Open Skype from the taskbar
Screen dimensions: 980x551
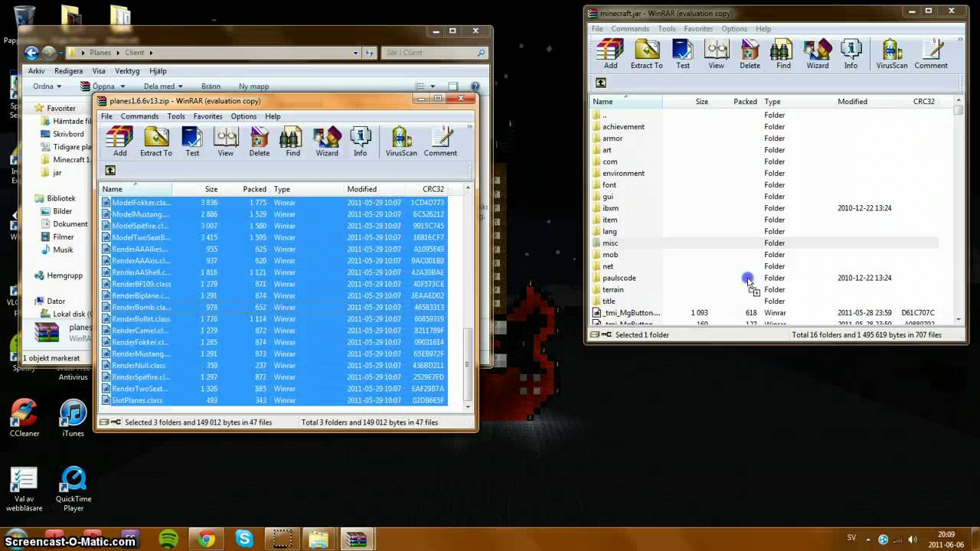(244, 539)
